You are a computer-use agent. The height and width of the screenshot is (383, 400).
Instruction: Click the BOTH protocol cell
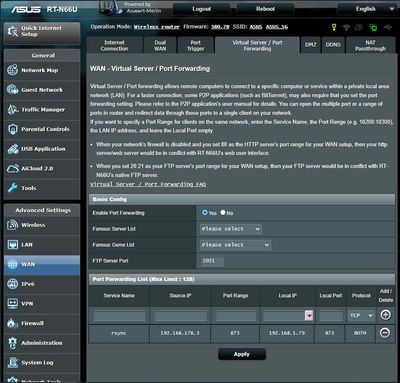(360, 333)
